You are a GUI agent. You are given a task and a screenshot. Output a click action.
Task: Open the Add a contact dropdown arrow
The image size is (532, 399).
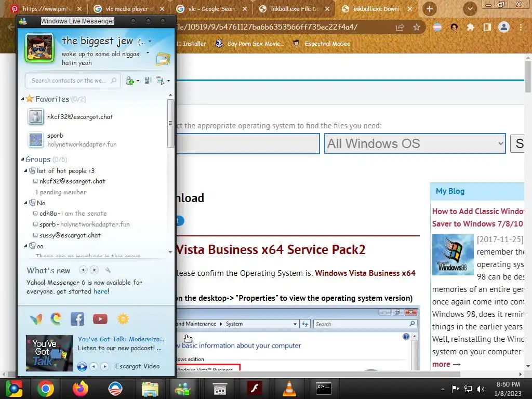point(138,81)
